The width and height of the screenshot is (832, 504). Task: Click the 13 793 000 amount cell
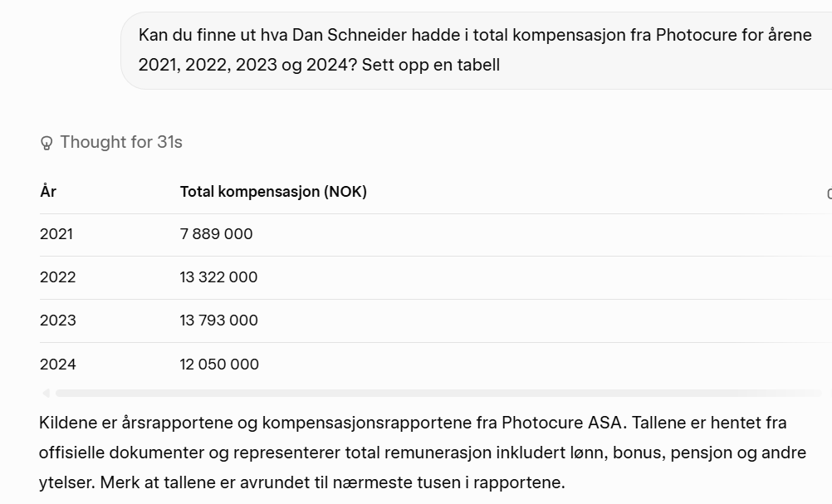tap(218, 321)
